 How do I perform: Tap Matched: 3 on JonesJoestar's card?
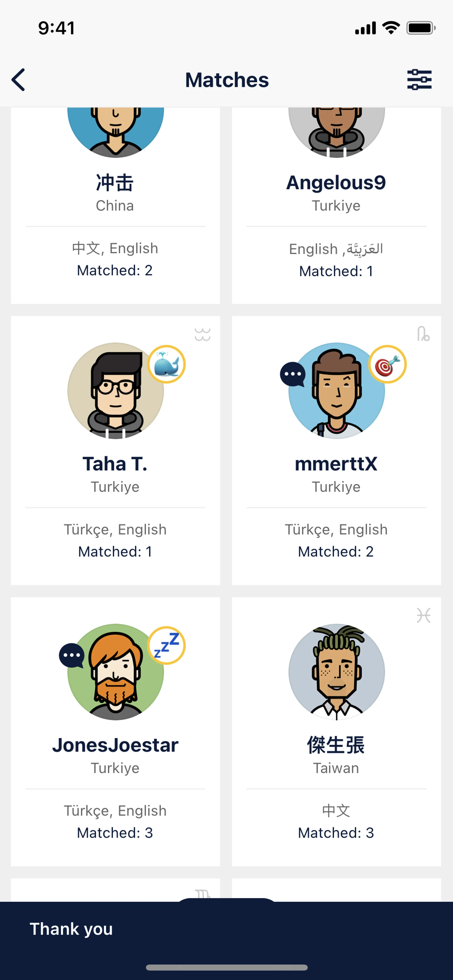115,833
